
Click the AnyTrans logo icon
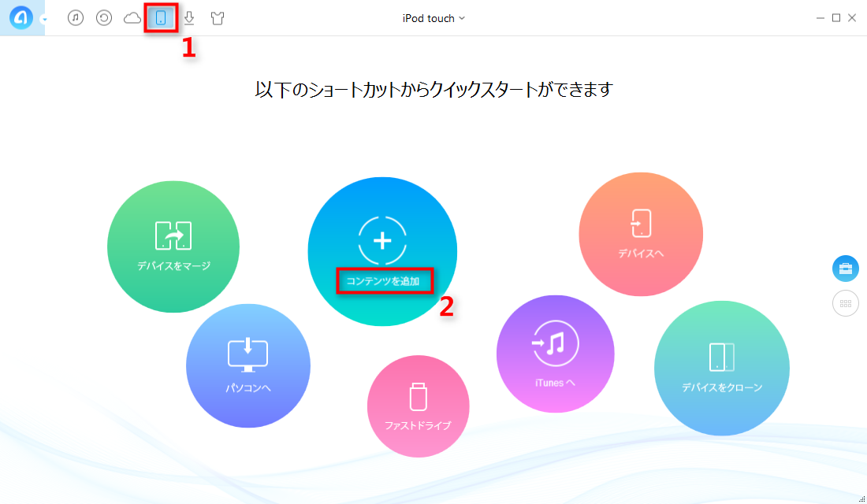tap(21, 18)
